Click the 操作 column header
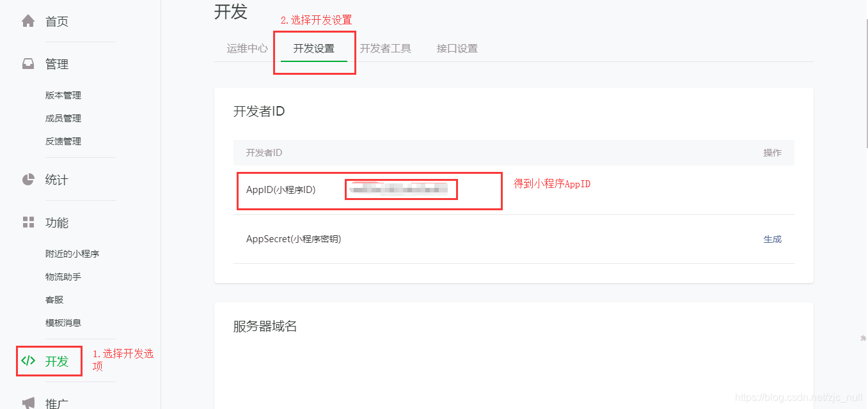Image resolution: width=868 pixels, height=409 pixels. pos(773,153)
